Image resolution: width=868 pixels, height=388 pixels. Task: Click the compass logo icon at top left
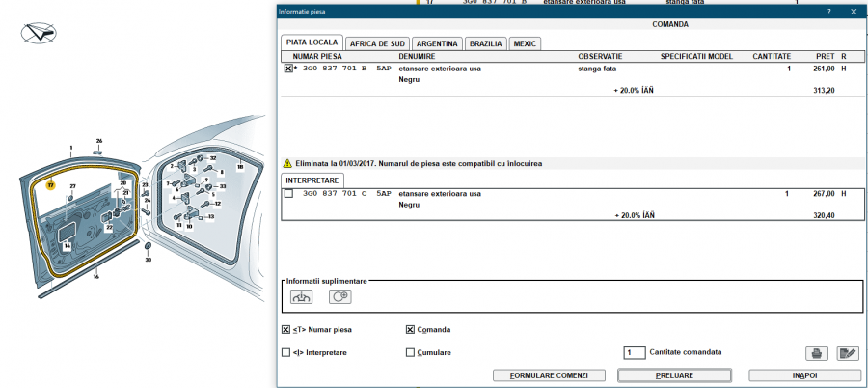39,33
